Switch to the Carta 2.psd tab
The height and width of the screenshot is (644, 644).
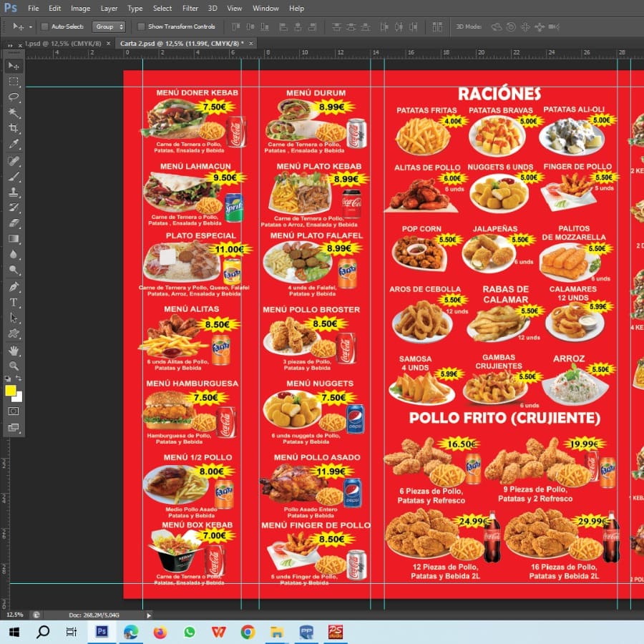click(180, 44)
